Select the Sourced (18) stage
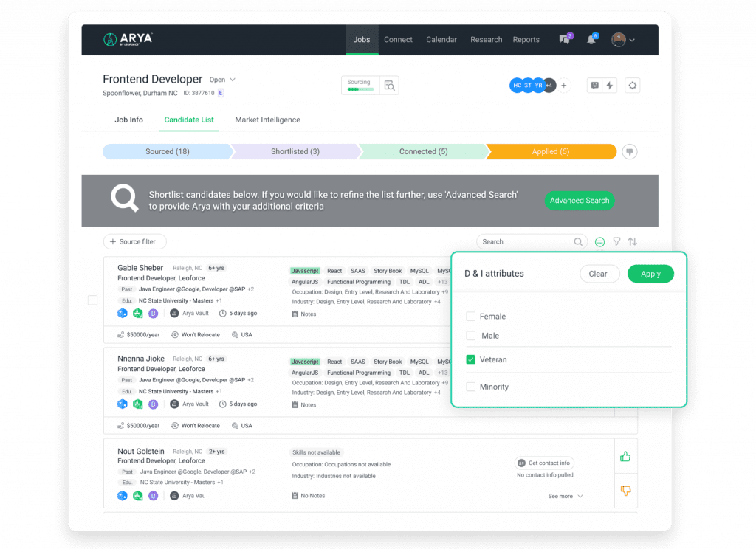The image size is (756, 549). [168, 151]
